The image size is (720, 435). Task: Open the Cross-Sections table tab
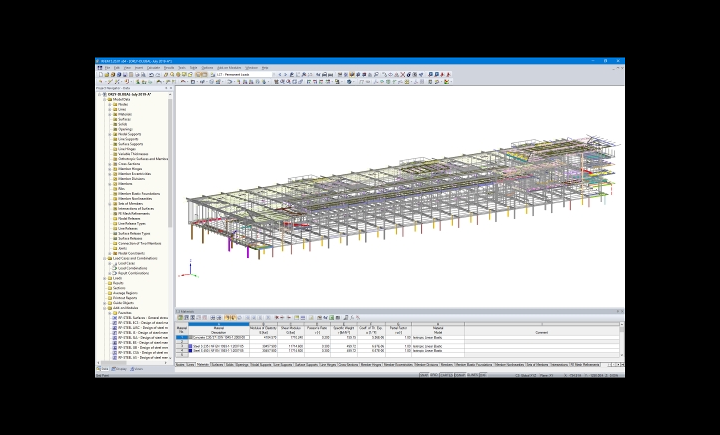[x=348, y=365]
